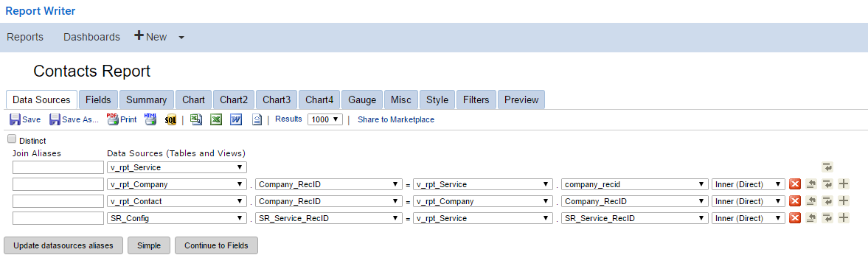
Task: Open the right SR_Service_RecID field dropdown next to Inner (Direct)
Action: (x=635, y=218)
